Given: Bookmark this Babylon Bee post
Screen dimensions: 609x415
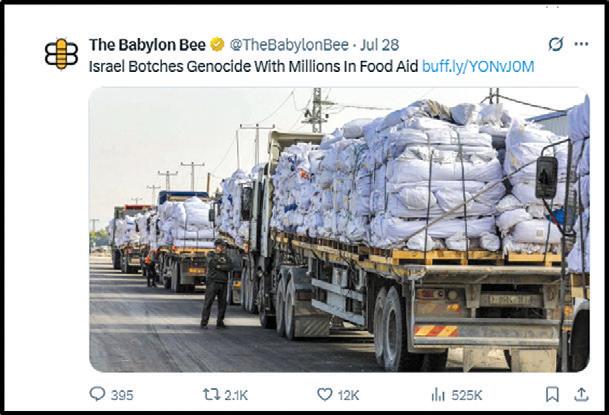Looking at the screenshot, I should pyautogui.click(x=552, y=394).
